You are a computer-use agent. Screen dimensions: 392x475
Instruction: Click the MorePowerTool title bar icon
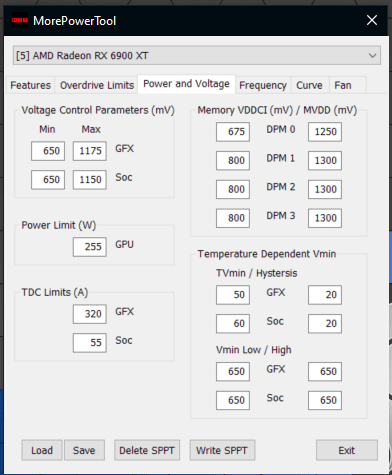(20, 21)
